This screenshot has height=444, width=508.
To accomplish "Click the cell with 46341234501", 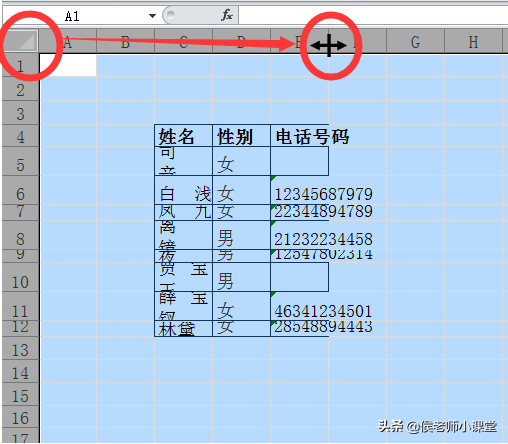I will tap(300, 306).
